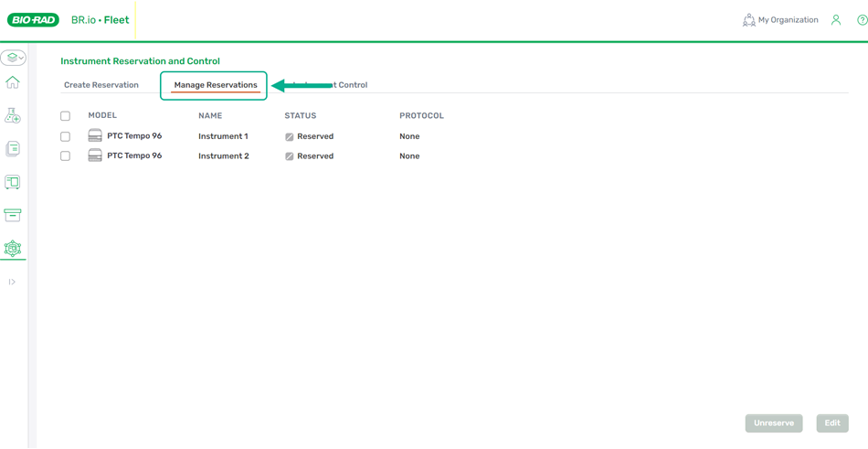Click the Edit button
Viewport: 868px width, 449px height.
tap(831, 423)
